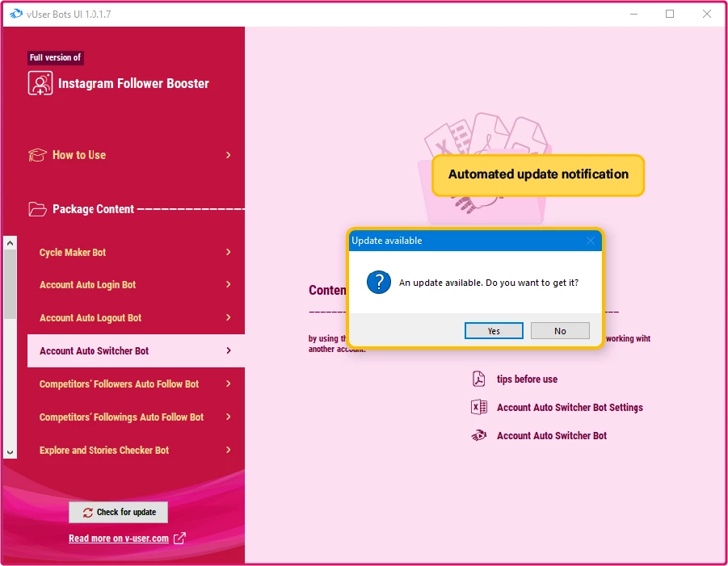Screen dimensions: 728x566
Task: Open Read more on v-user.com link
Action: (x=119, y=539)
